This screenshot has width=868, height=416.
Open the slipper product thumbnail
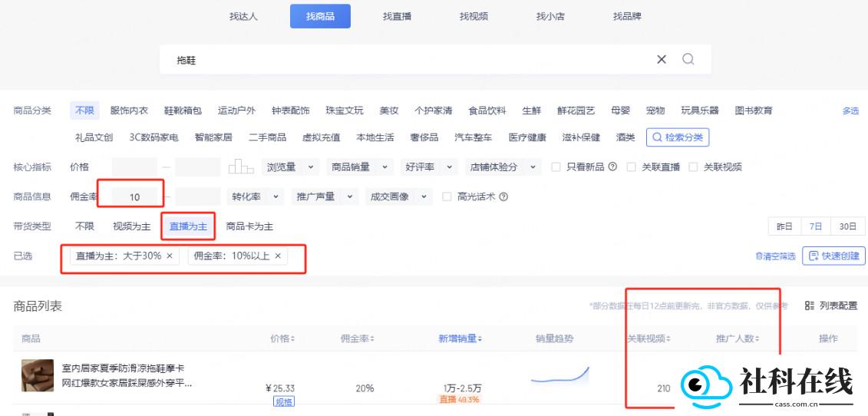click(x=38, y=375)
